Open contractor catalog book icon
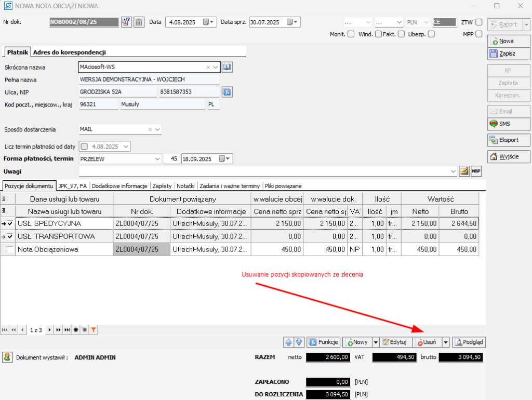 click(227, 67)
